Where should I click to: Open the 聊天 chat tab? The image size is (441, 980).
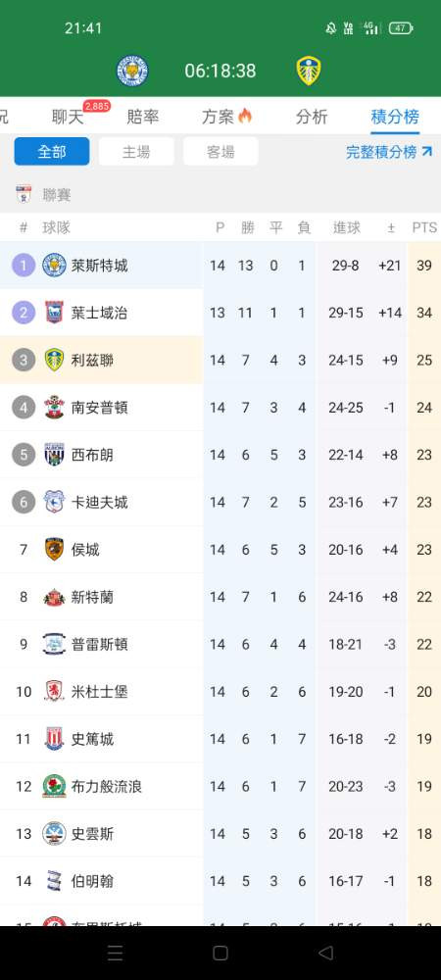(68, 117)
